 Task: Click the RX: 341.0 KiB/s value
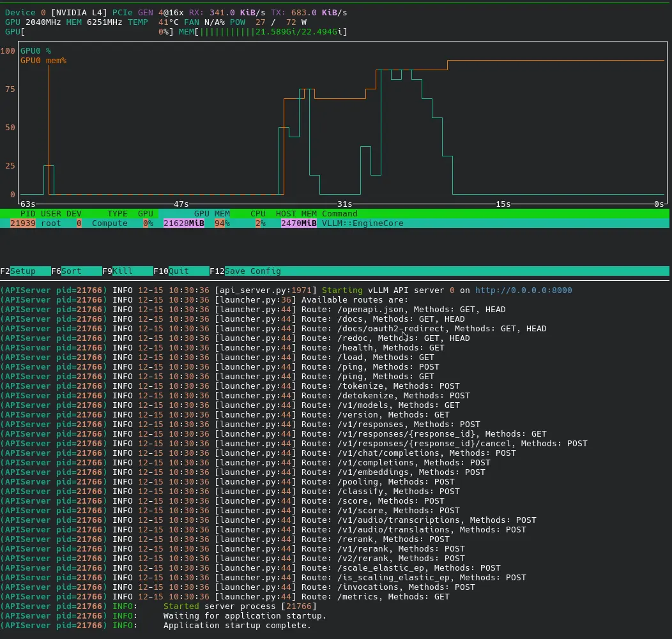227,12
